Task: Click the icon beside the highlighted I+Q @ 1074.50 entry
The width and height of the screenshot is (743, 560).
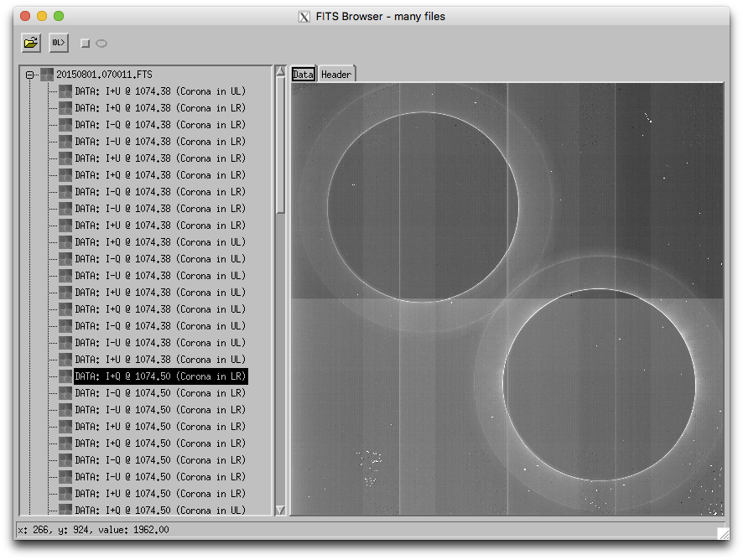Action: point(65,376)
